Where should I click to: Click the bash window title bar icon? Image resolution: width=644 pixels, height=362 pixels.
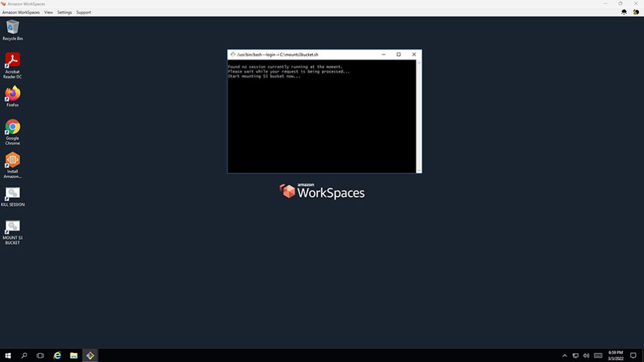[233, 54]
